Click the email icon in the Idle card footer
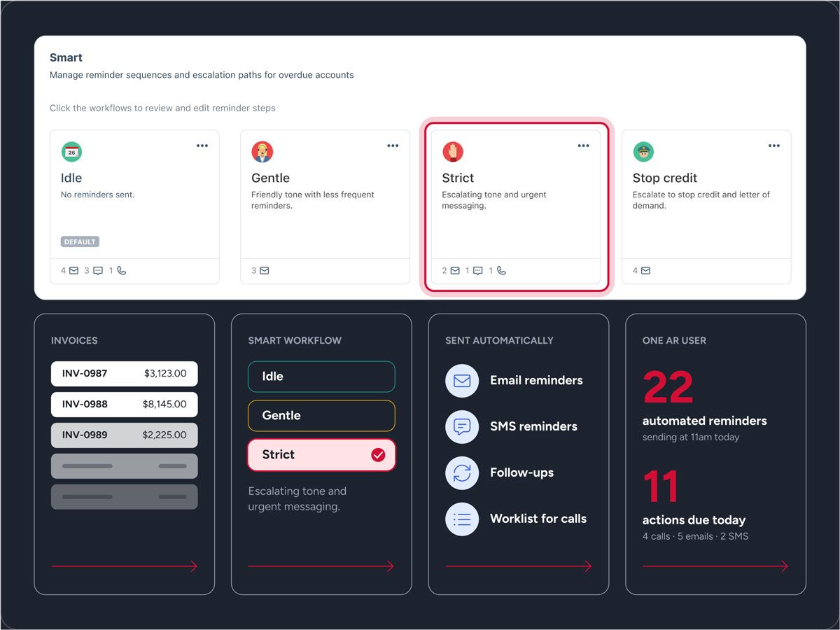This screenshot has height=630, width=840. 73,270
